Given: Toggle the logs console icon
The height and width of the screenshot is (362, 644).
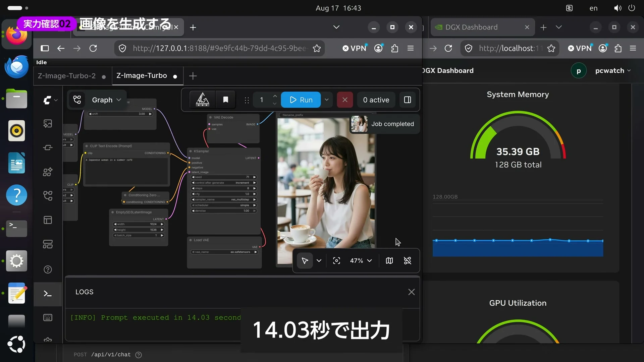Looking at the screenshot, I should pos(48,294).
